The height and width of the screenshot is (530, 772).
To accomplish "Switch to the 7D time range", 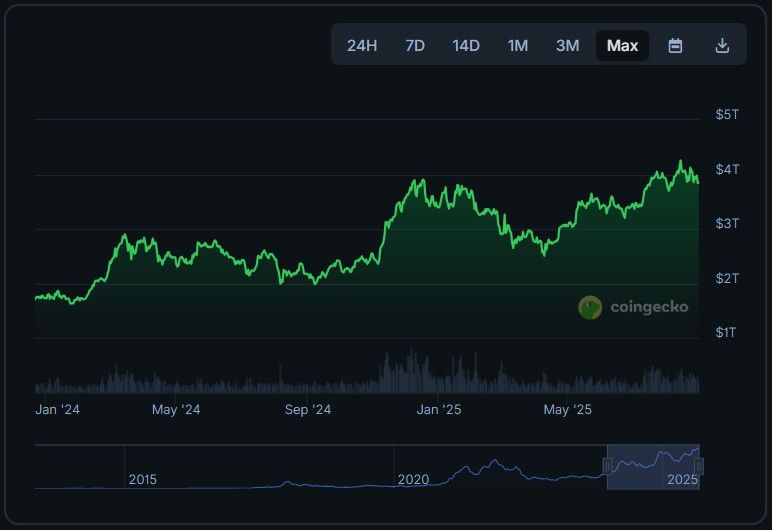I will (x=415, y=45).
